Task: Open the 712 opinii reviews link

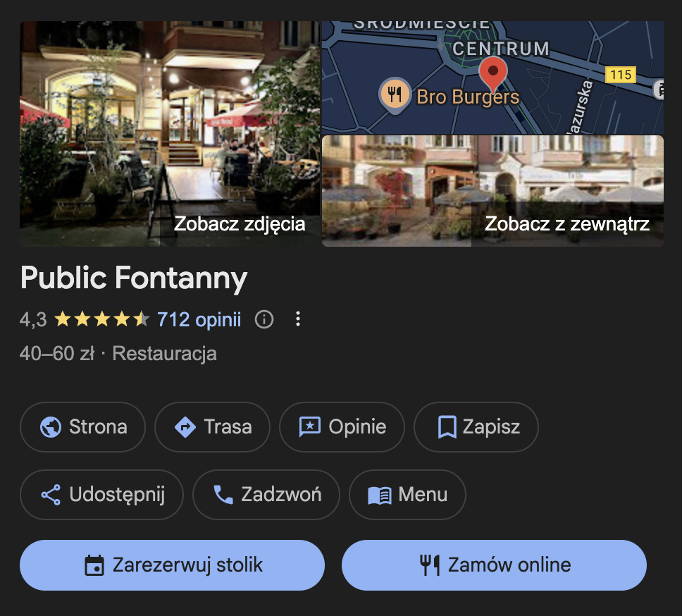Action: 199,320
